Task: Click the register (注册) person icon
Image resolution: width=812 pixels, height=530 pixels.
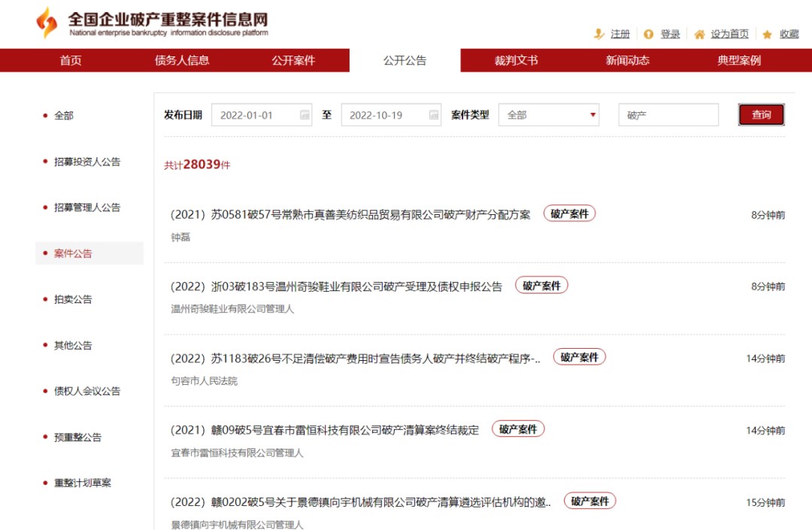Action: (599, 34)
